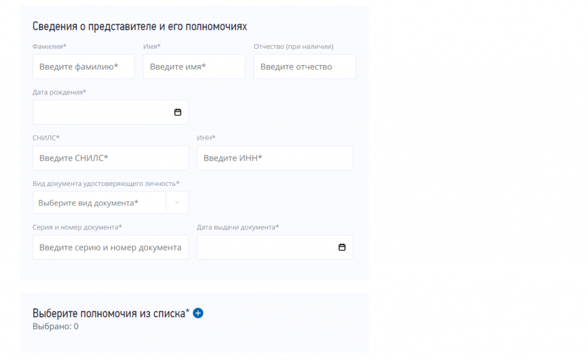Click the 'Введите ИНН' input field
Screen dimensions: 588x364
point(274,158)
